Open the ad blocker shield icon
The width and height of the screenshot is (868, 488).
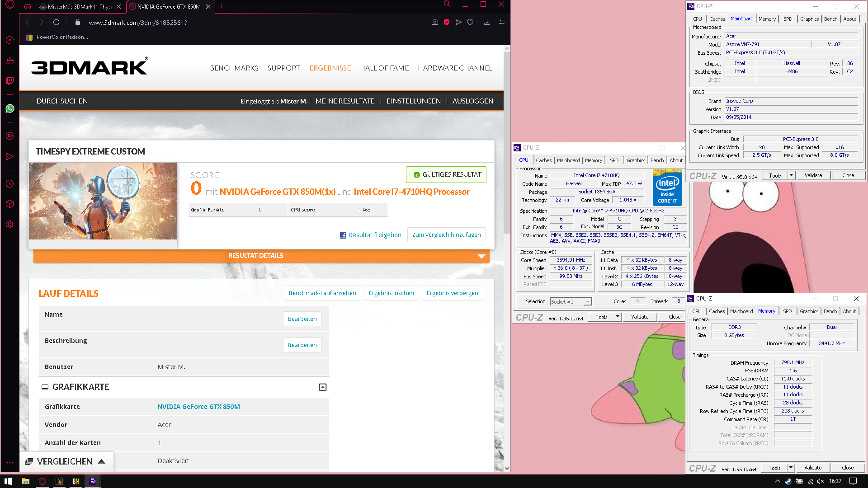tap(447, 22)
